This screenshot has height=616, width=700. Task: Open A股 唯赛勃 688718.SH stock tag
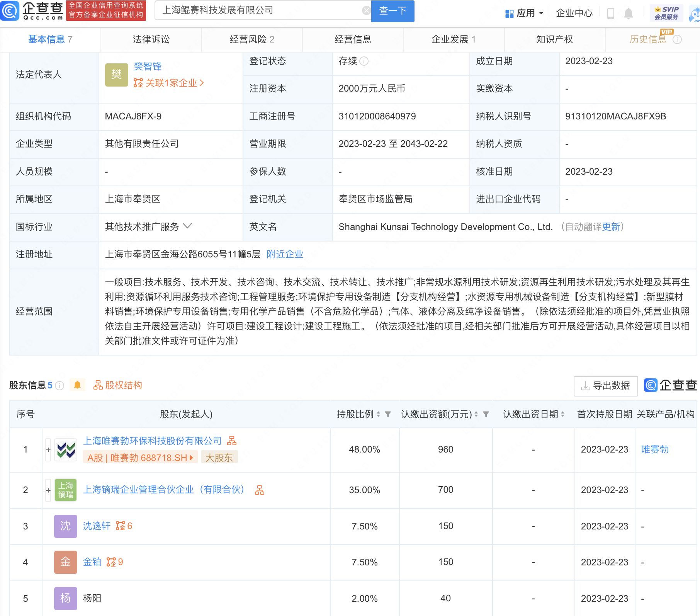pyautogui.click(x=140, y=458)
